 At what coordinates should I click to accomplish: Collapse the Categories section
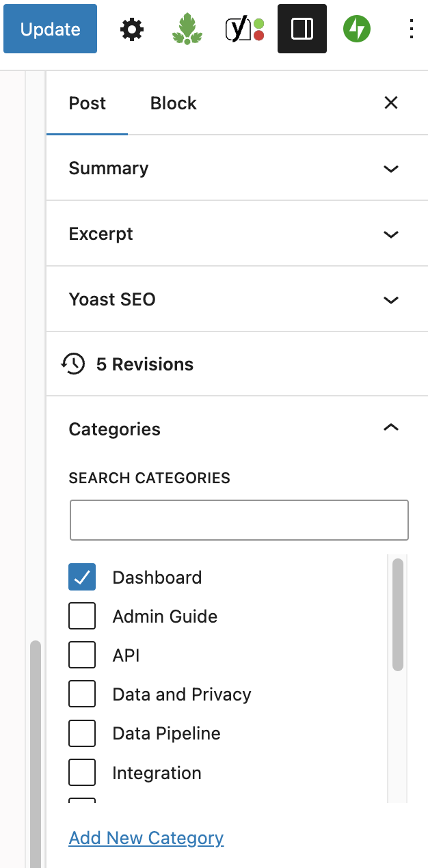[x=391, y=429]
